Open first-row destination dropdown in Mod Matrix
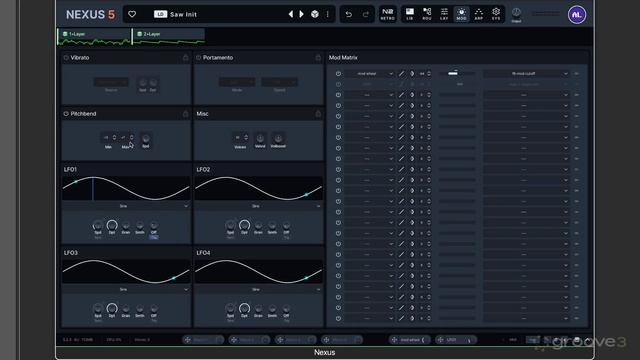The image size is (640, 360). click(526, 74)
